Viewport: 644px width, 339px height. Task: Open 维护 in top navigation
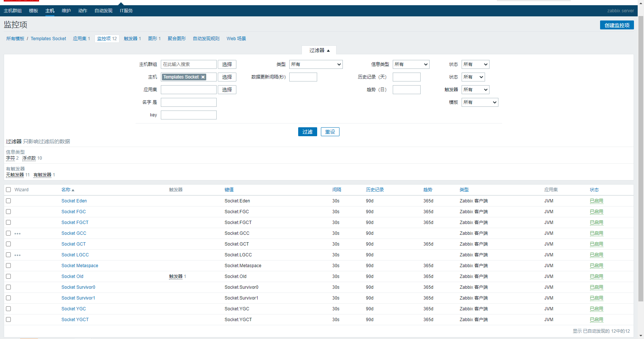tap(66, 11)
